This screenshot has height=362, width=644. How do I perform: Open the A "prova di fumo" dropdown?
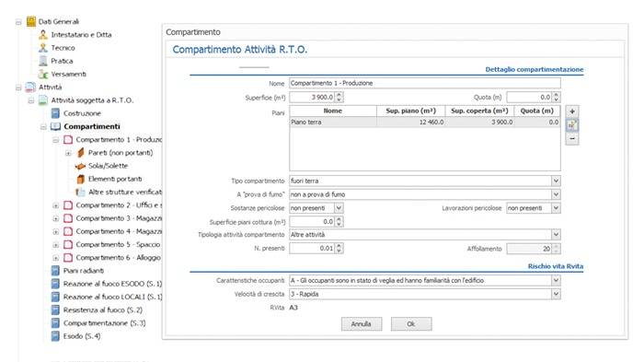point(556,194)
